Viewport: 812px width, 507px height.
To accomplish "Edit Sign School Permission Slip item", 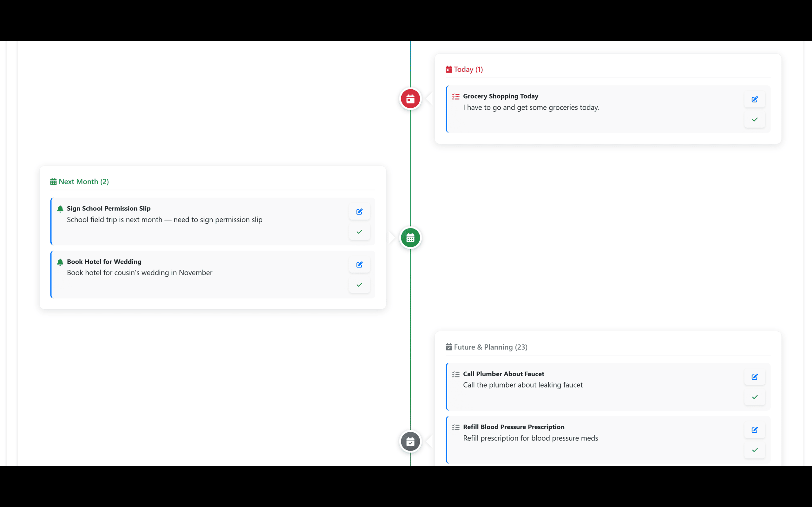I will coord(359,212).
